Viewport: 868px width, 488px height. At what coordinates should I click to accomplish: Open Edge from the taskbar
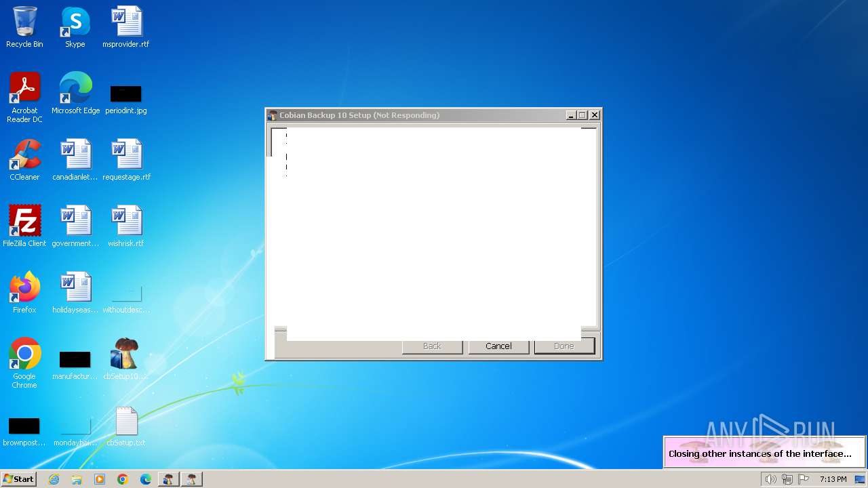146,479
